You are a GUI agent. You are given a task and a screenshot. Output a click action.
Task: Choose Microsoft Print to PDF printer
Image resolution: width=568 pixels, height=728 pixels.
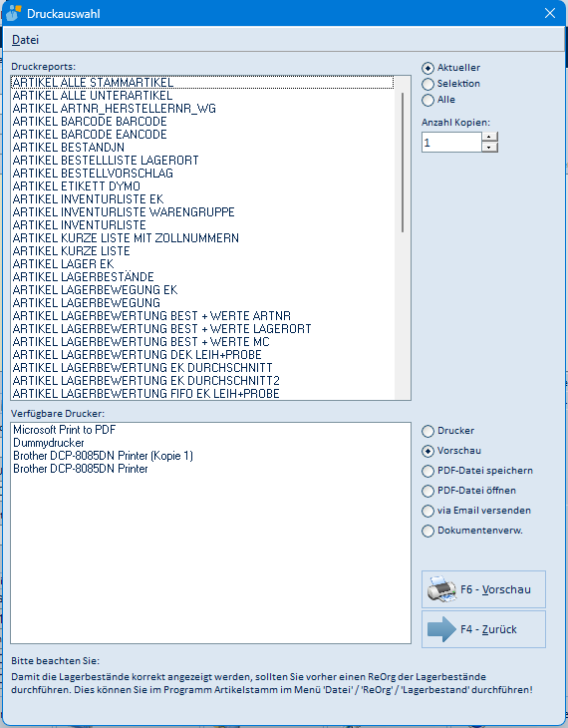point(64,430)
